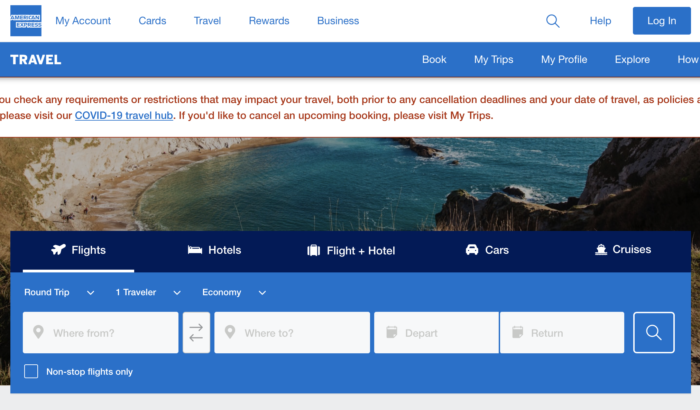Click the Where from? input field

[x=100, y=333]
